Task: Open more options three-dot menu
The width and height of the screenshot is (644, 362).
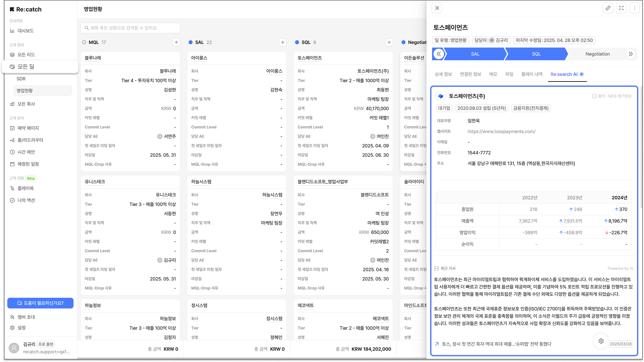Action: point(634,8)
